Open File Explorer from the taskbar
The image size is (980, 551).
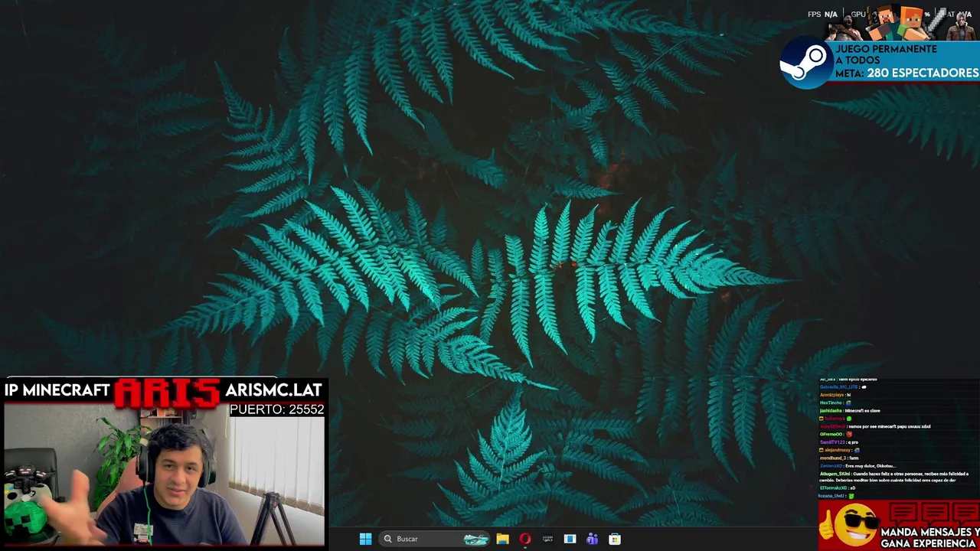click(x=502, y=539)
